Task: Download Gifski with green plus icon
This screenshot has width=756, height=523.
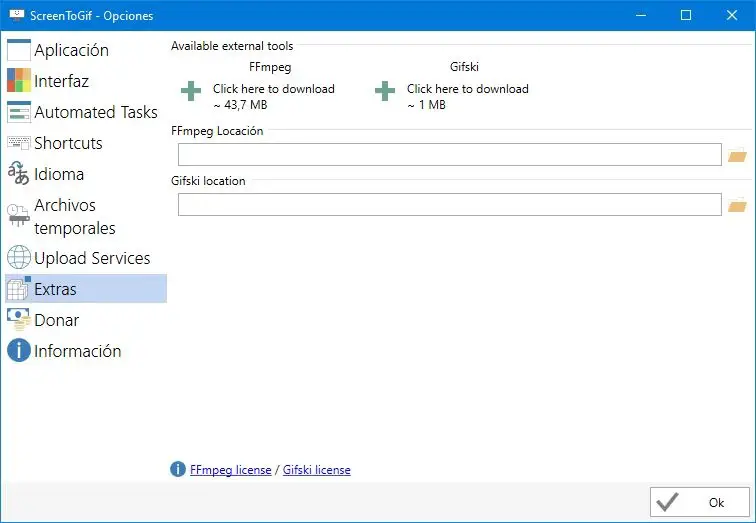Action: pyautogui.click(x=385, y=92)
